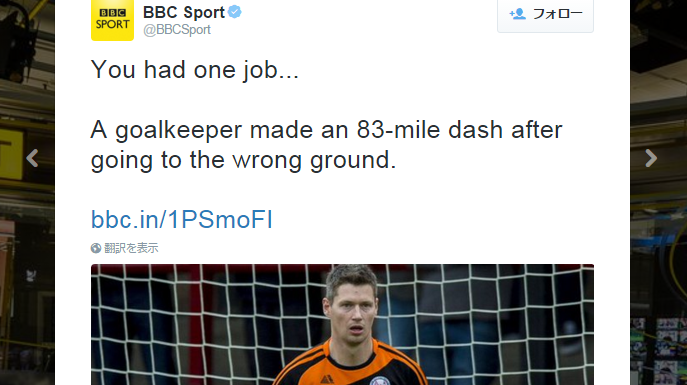Click the 'You had one job...' text
Image resolution: width=687 pixels, height=385 pixels.
coord(195,70)
